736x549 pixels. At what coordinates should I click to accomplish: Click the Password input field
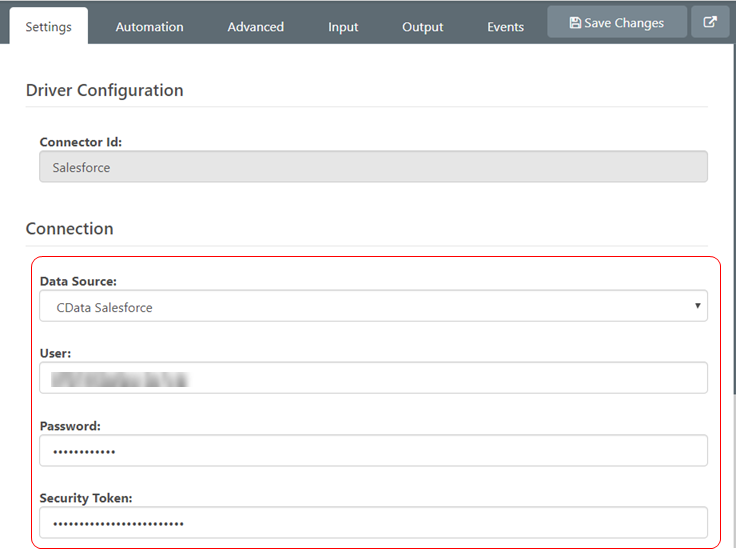(x=373, y=450)
